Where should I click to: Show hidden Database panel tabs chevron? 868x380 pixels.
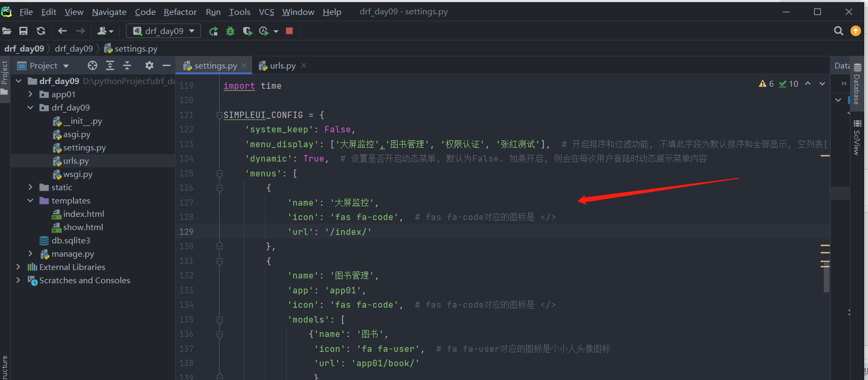tap(844, 83)
